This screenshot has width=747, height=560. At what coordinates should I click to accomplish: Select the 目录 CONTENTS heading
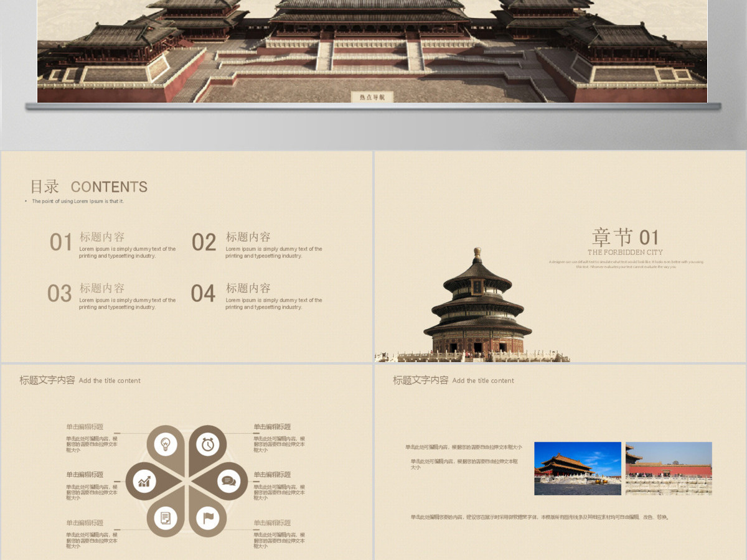pyautogui.click(x=89, y=187)
